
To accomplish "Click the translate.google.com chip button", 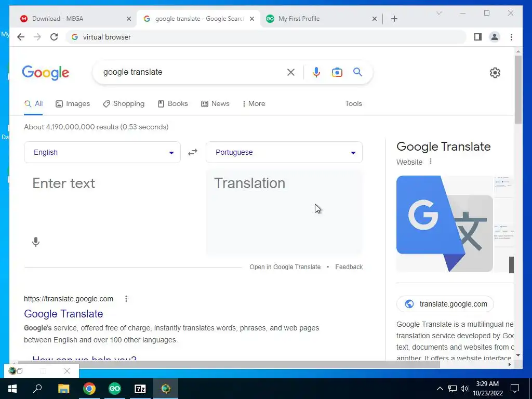I will point(445,304).
